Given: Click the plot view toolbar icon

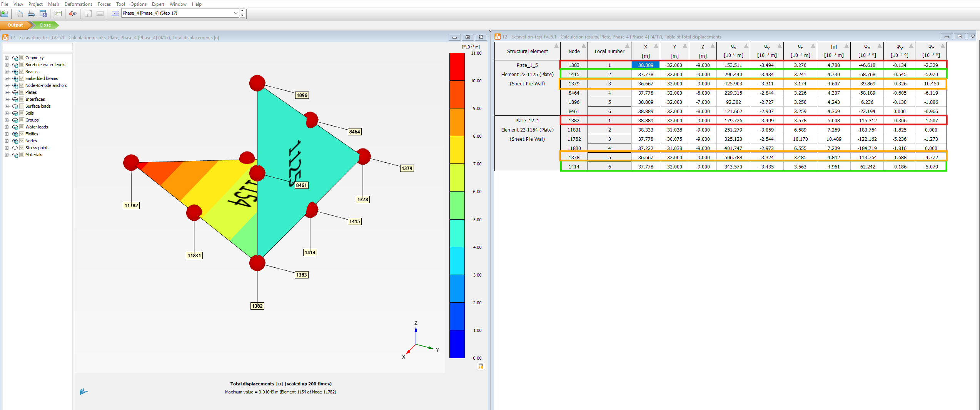Looking at the screenshot, I should click(x=88, y=13).
